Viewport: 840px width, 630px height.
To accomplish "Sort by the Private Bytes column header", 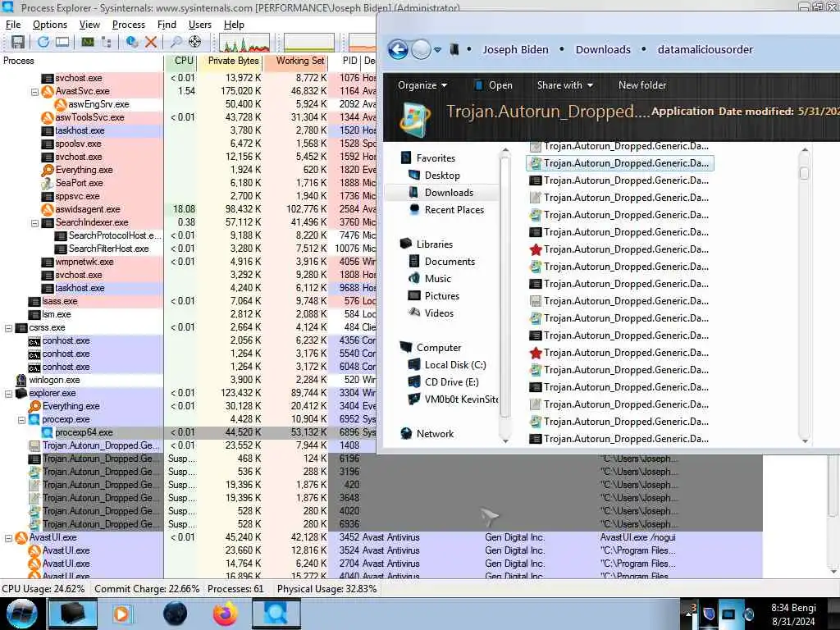I will click(x=230, y=61).
